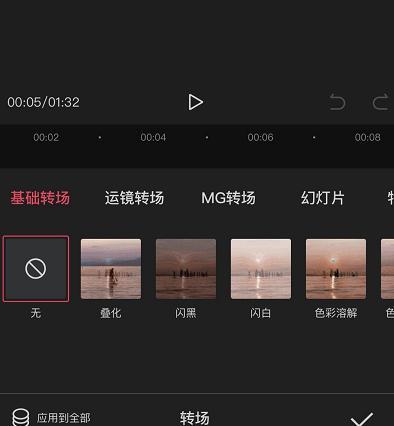Switch to the 运镜转场 tab

(x=134, y=198)
